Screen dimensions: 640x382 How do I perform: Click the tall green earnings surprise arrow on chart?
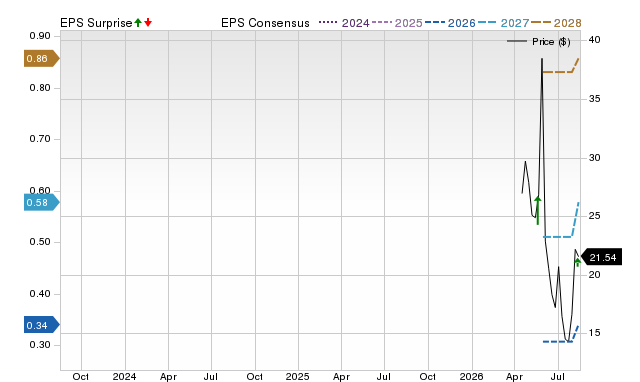pyautogui.click(x=538, y=210)
